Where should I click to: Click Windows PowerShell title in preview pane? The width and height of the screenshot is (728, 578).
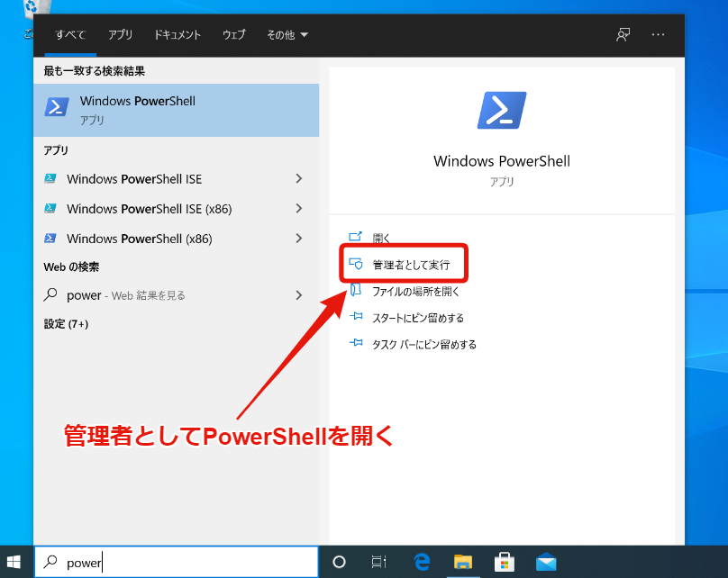click(x=502, y=161)
